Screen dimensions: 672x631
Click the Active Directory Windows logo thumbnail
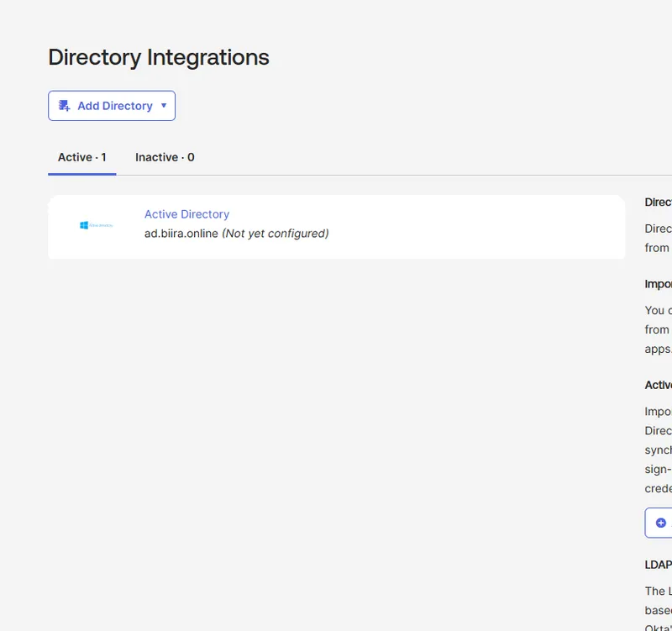click(97, 225)
